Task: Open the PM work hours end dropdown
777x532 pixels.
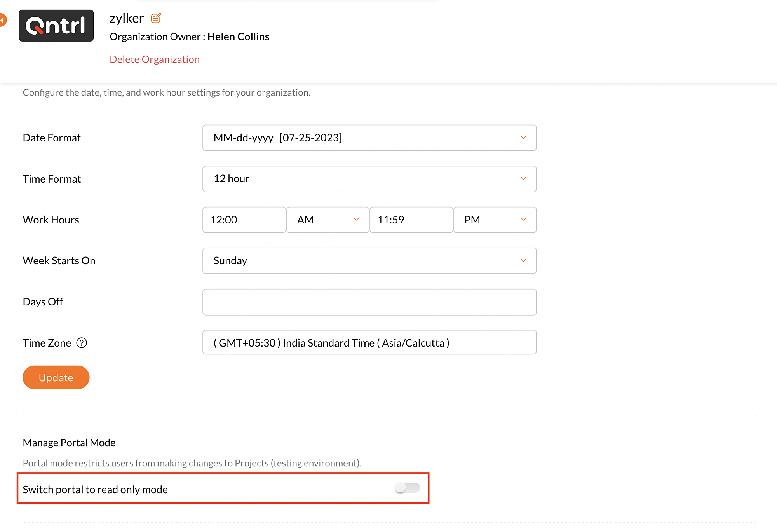Action: tap(495, 220)
